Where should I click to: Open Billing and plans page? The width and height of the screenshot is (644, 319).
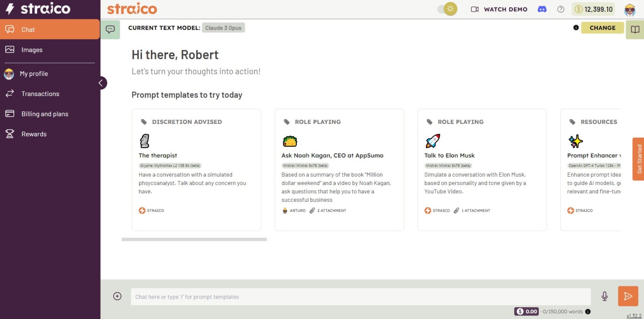tap(44, 114)
